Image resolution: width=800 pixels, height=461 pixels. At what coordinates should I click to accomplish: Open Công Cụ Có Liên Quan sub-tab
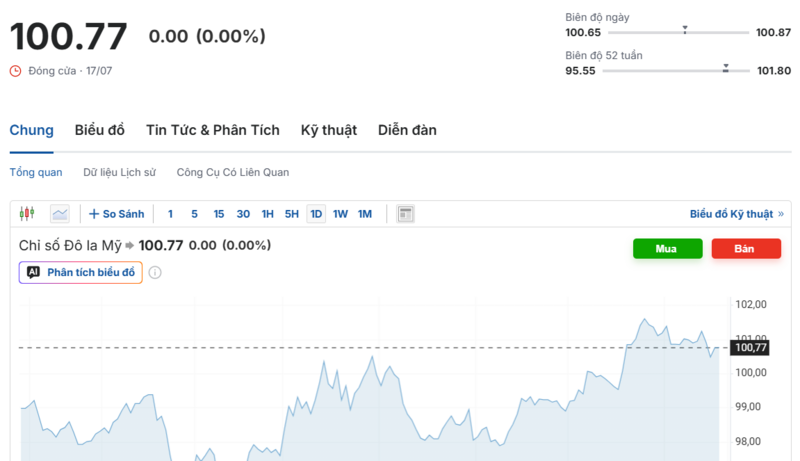(233, 172)
